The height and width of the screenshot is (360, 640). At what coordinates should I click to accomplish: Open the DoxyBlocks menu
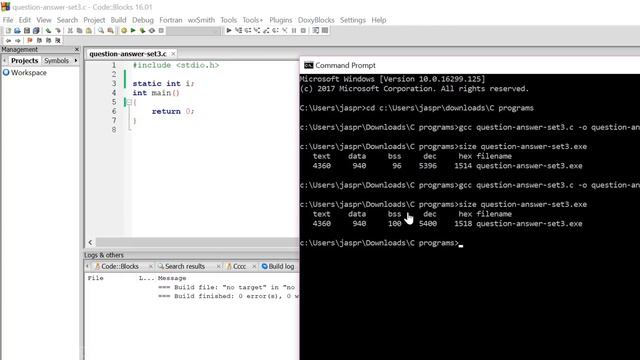[x=316, y=20]
